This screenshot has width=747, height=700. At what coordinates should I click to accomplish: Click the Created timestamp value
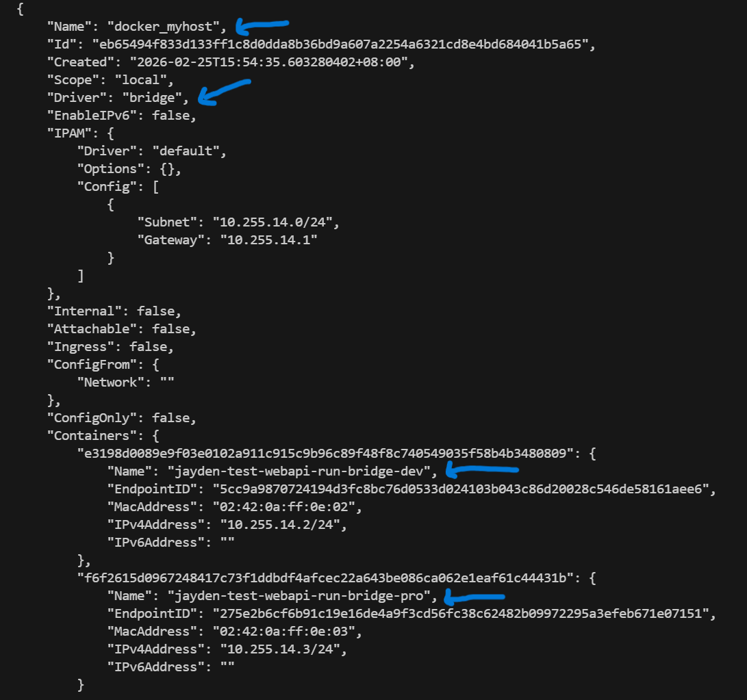click(268, 62)
